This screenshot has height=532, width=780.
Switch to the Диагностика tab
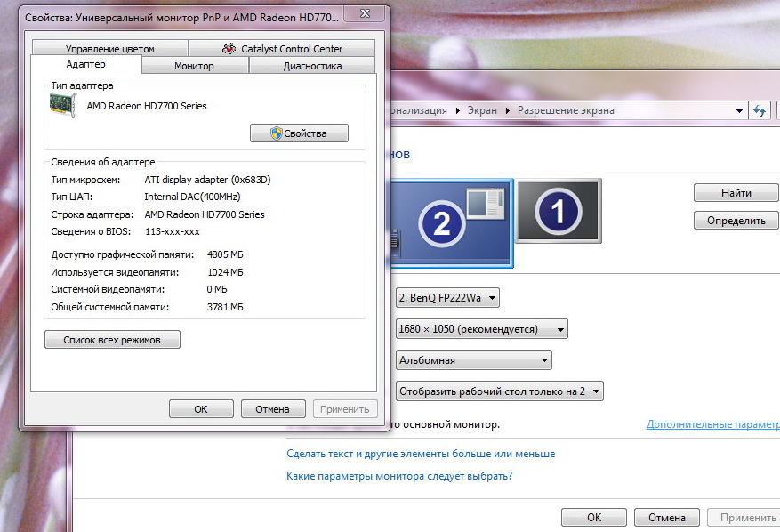[312, 66]
